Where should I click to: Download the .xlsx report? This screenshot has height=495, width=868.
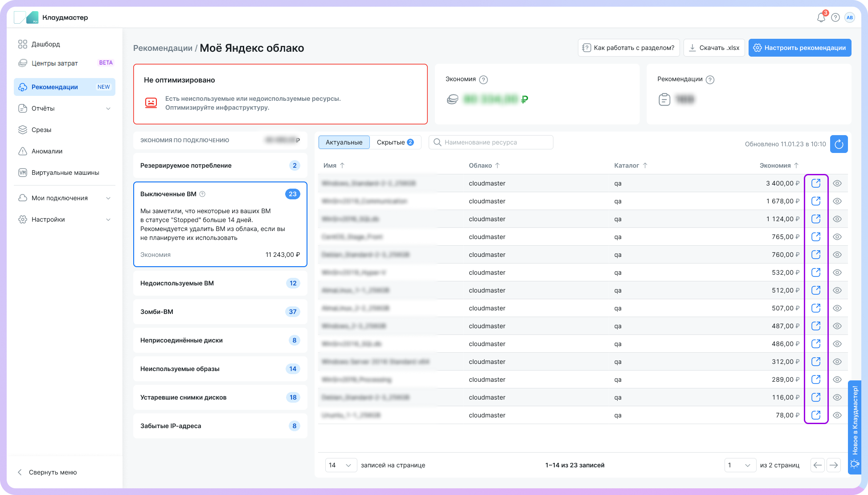714,48
